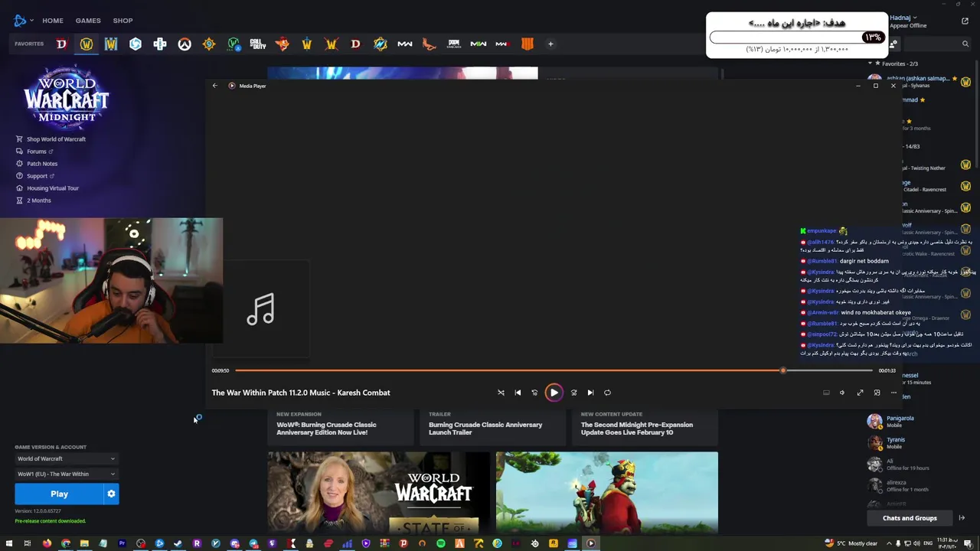Go to the GAMES tab

(x=88, y=21)
